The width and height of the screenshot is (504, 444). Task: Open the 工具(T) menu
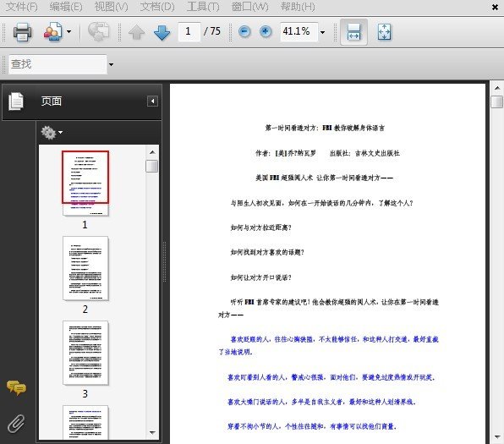[x=203, y=7]
